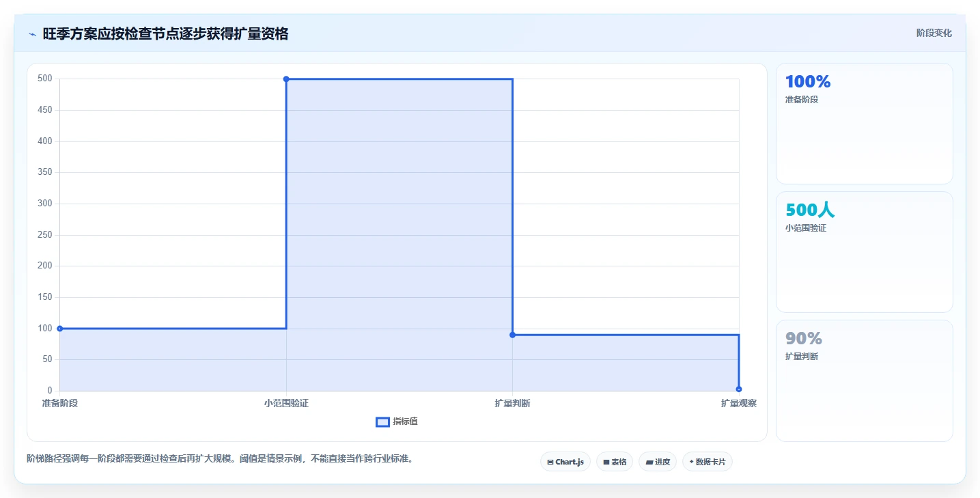Click the Chart.js tag pill
The image size is (980, 498).
point(565,462)
